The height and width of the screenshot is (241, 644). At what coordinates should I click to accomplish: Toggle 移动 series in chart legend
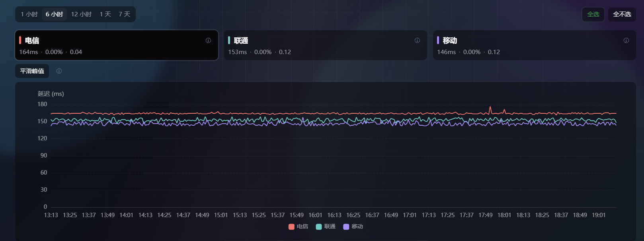pos(353,227)
